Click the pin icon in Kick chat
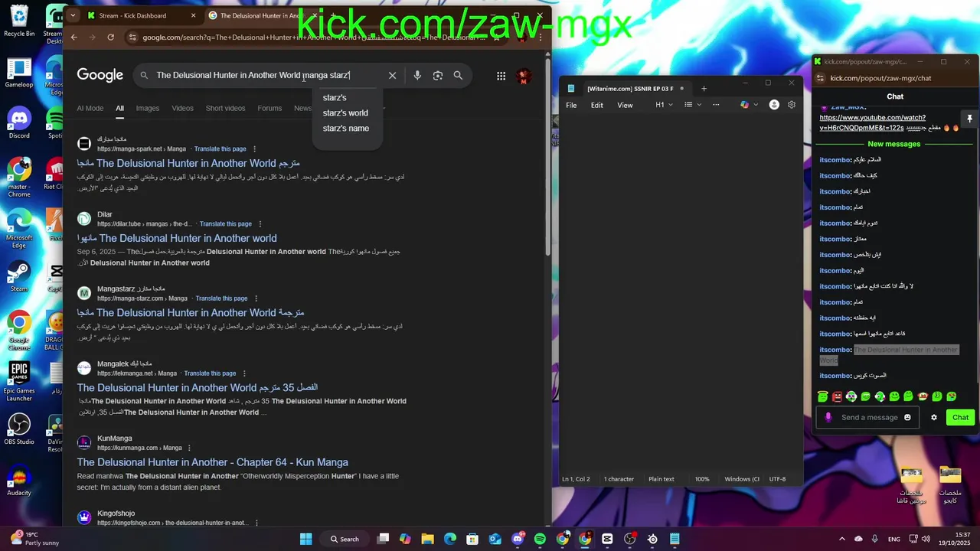980x551 pixels. [x=969, y=119]
